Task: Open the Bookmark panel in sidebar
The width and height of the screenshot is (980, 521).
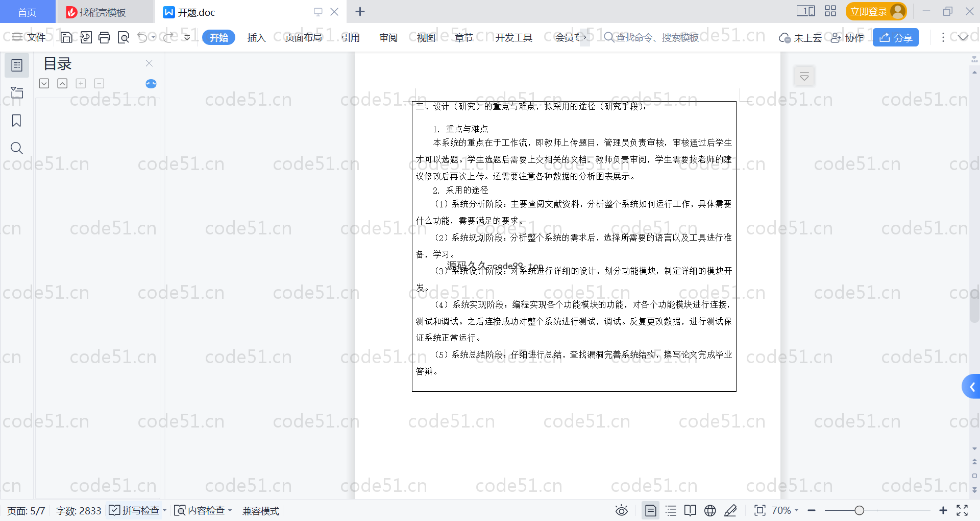Action: point(16,121)
